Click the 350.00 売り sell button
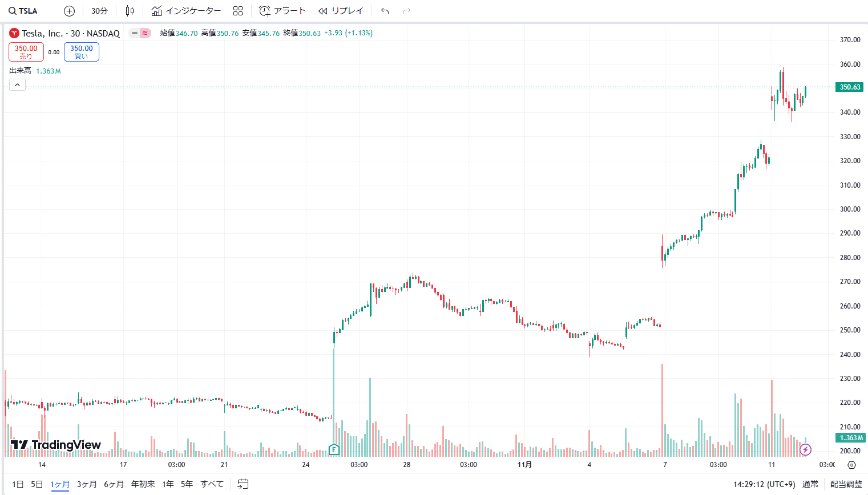 click(x=26, y=52)
